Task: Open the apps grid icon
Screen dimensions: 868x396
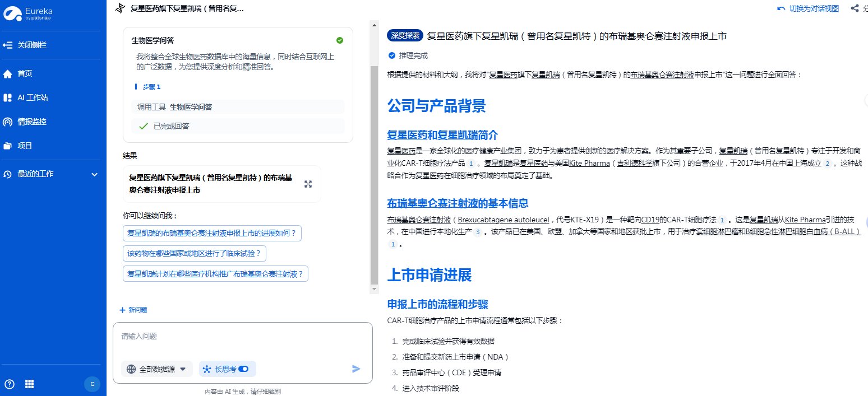Action: click(x=29, y=384)
